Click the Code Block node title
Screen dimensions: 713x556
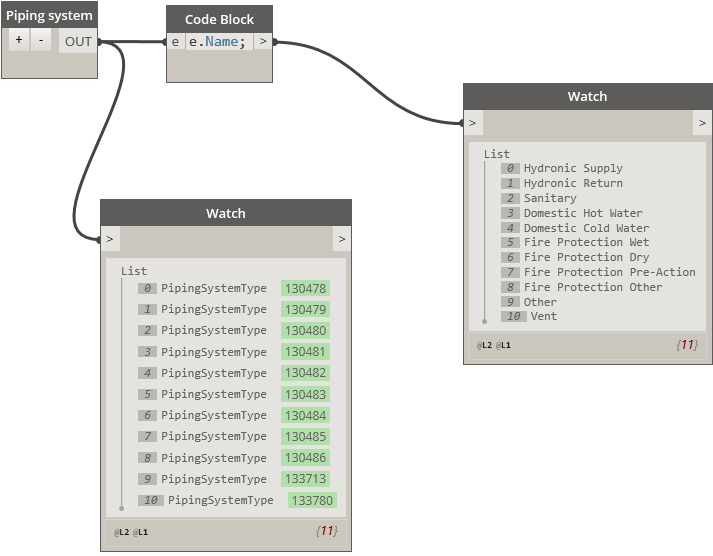pyautogui.click(x=219, y=19)
